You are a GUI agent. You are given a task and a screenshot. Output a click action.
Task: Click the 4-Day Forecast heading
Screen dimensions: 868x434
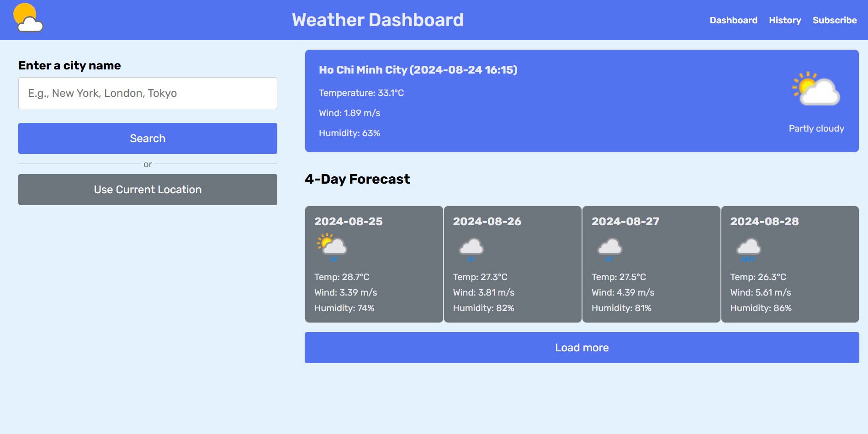click(357, 179)
